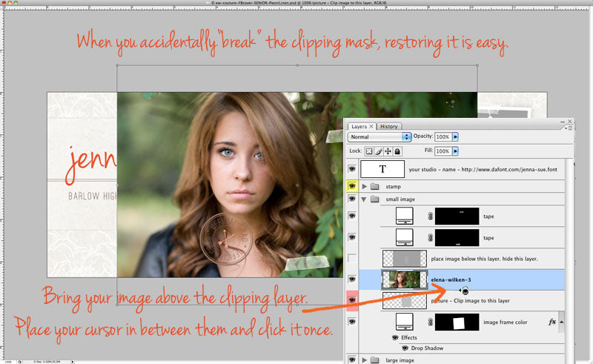Switch to the History tab
The image size is (593, 364).
(x=390, y=126)
